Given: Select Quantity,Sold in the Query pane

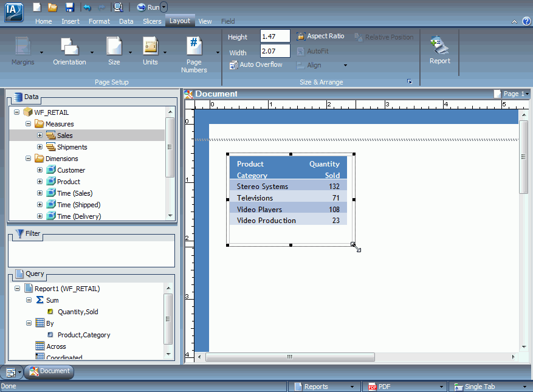Looking at the screenshot, I should click(x=78, y=312).
